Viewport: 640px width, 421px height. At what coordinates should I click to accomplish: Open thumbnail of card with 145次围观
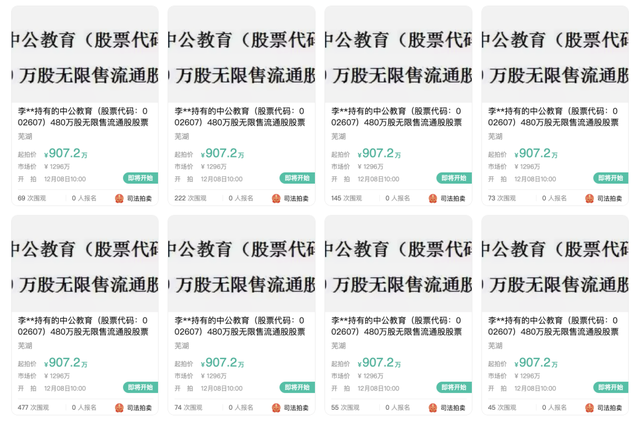398,54
